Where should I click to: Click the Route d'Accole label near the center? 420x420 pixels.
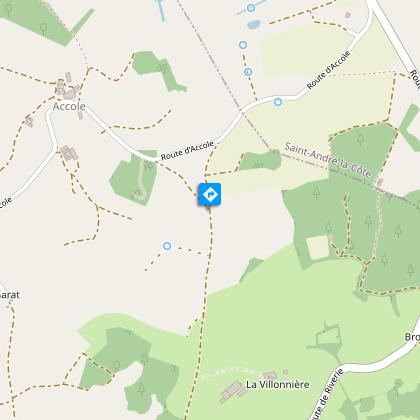coord(187,150)
